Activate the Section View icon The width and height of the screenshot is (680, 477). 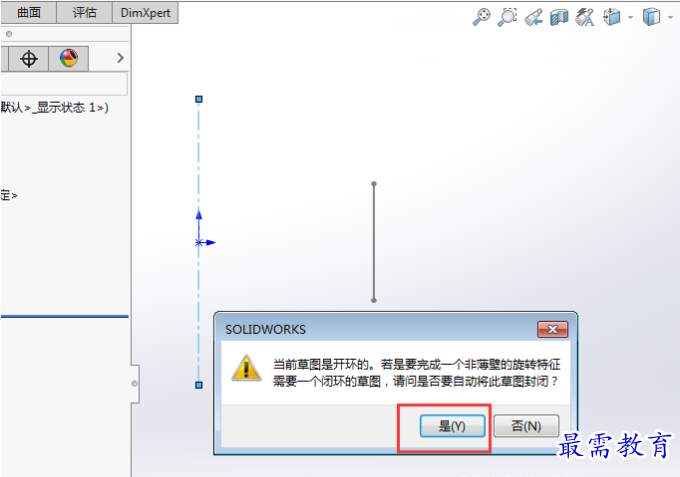pos(559,17)
